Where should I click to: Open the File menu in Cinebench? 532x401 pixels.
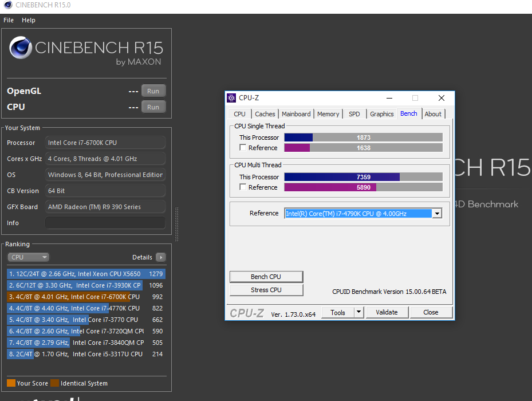[x=9, y=20]
